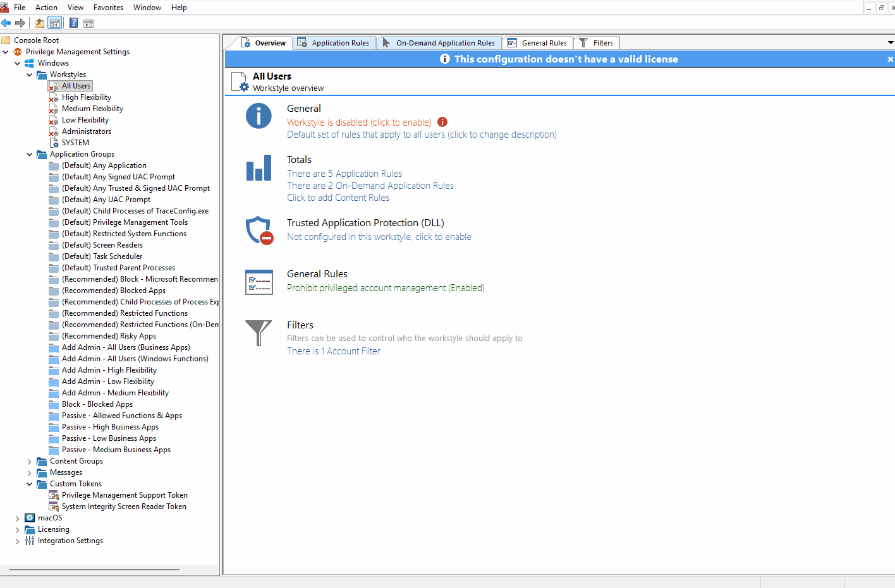Enable Trusted Application Protection via link

(379, 237)
